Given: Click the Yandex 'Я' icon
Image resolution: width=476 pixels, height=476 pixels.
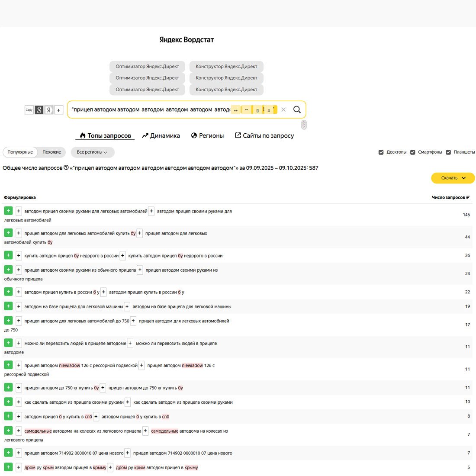Looking at the screenshot, I should point(49,110).
